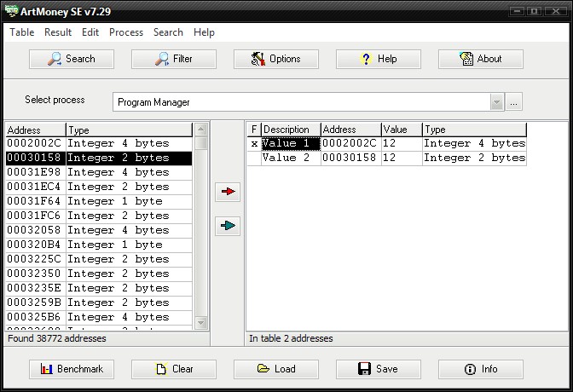Open the About dialog

[x=481, y=59]
